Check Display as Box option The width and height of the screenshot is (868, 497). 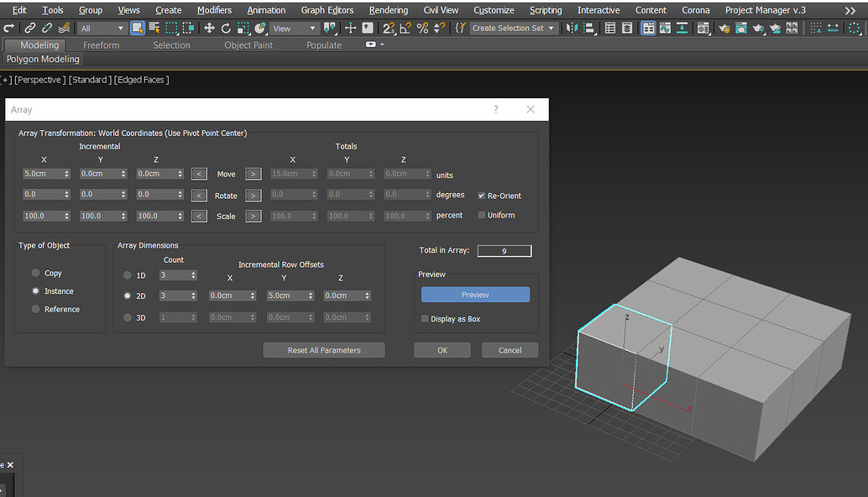[426, 319]
